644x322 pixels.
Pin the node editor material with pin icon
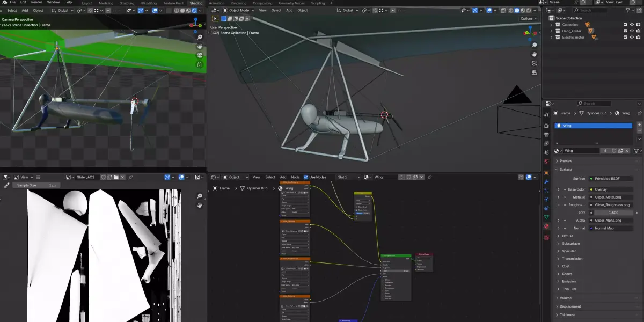click(x=429, y=177)
